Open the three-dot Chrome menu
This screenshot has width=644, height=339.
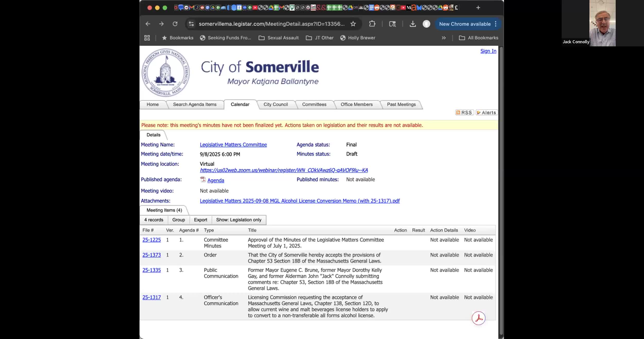click(x=496, y=24)
